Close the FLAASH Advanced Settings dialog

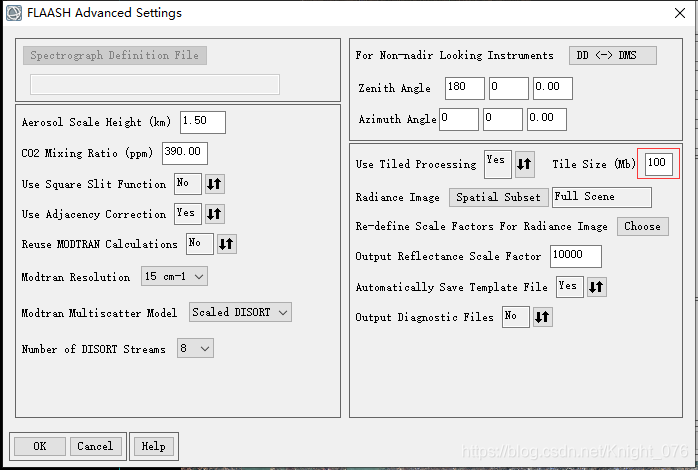pos(680,13)
